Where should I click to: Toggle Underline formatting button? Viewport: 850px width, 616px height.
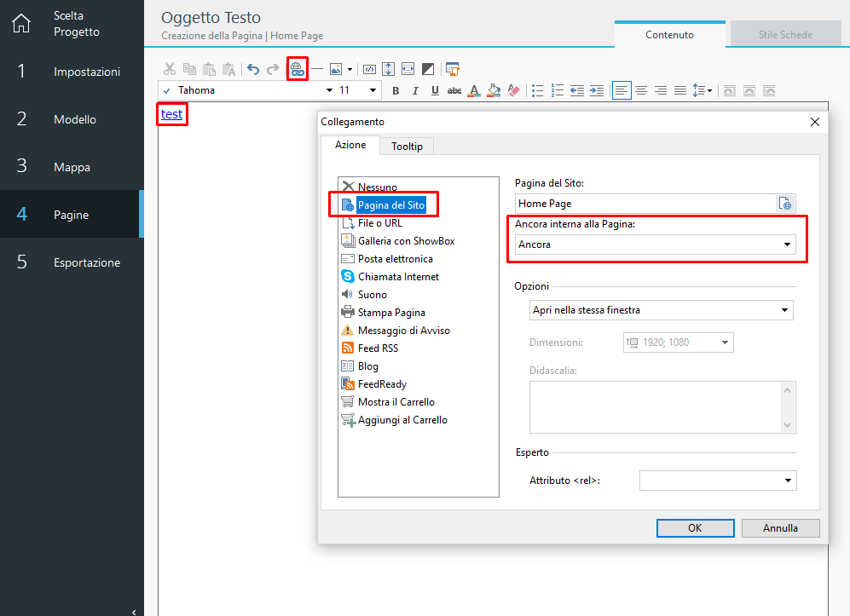(x=435, y=90)
